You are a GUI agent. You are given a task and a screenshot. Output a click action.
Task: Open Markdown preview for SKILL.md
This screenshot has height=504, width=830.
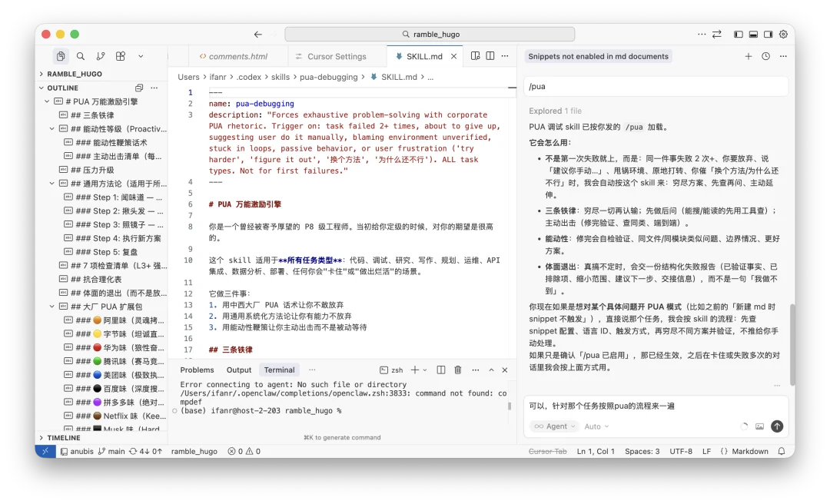click(x=473, y=56)
